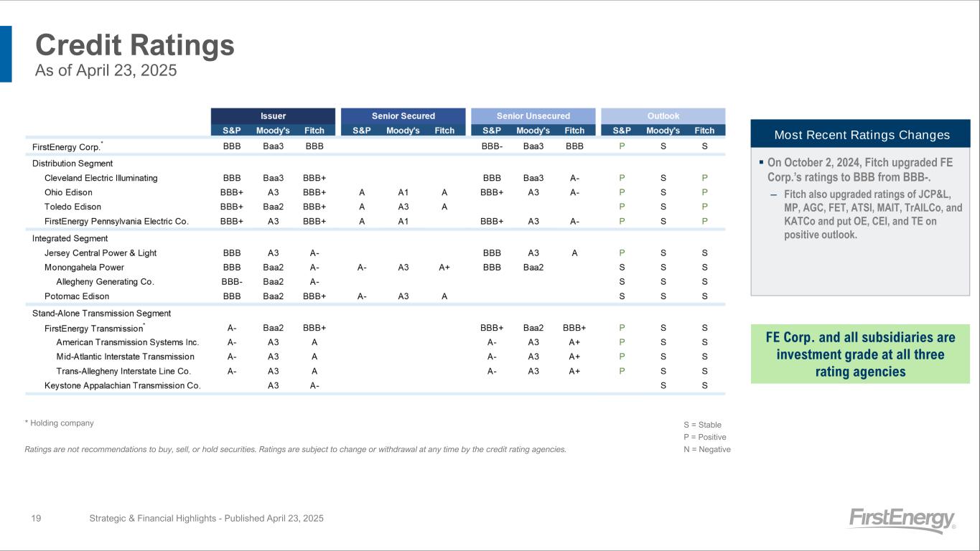Click the bullet starting "On October 2, 2024"
The image size is (980, 551).
tap(862, 169)
